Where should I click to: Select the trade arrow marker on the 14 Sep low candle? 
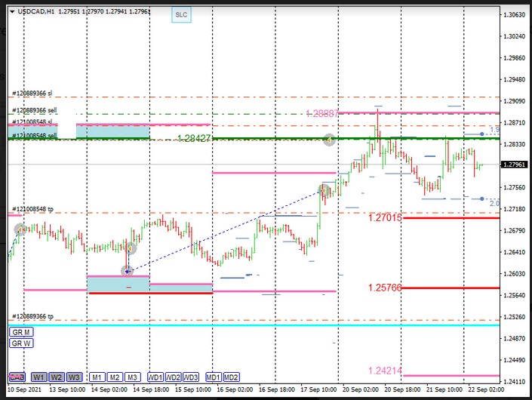pyautogui.click(x=131, y=249)
